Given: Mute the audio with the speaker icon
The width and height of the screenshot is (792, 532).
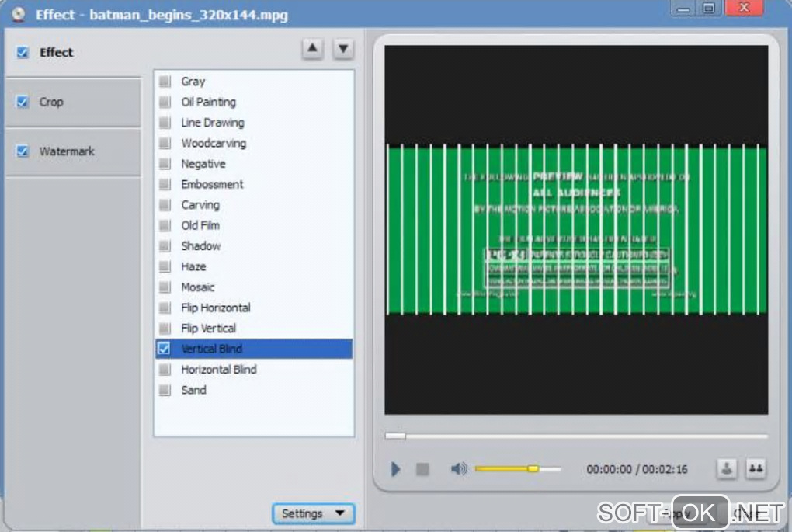Looking at the screenshot, I should [x=459, y=469].
